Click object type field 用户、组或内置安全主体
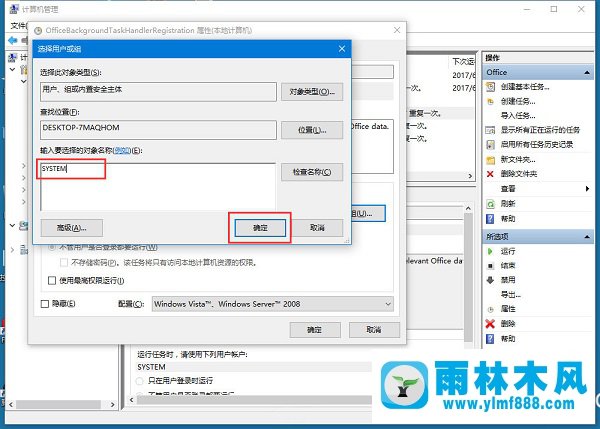This screenshot has width=600, height=429. (158, 92)
